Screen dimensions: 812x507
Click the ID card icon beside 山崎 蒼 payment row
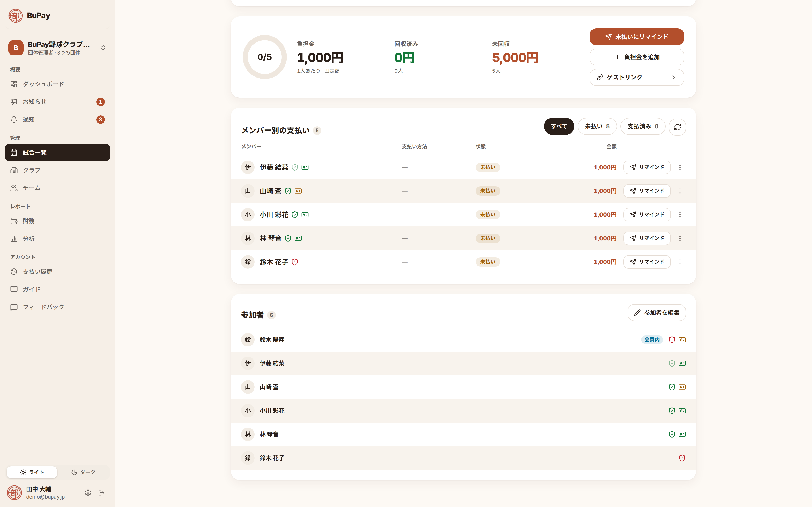coord(298,191)
